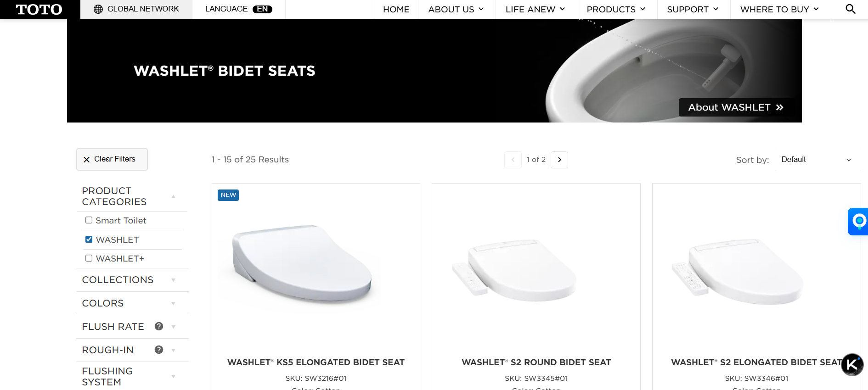Uncheck the WASHLET category checkbox

pyautogui.click(x=89, y=240)
